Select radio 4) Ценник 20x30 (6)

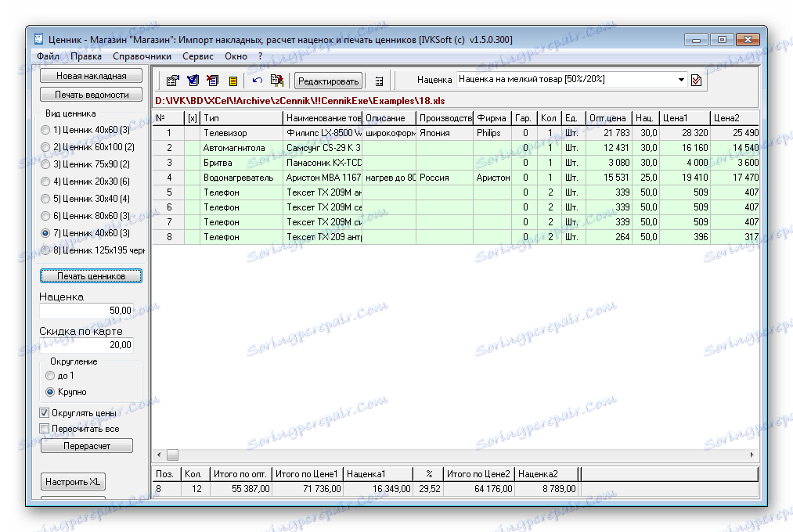(x=45, y=182)
